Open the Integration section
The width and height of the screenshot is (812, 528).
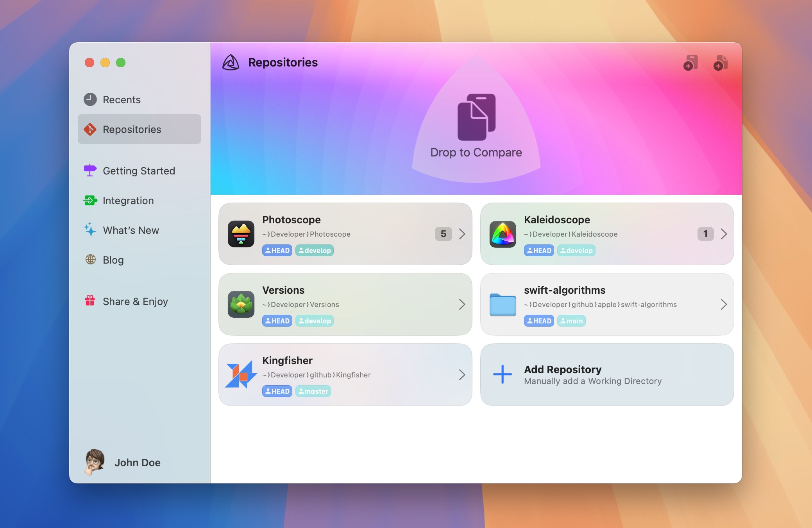coord(139,200)
